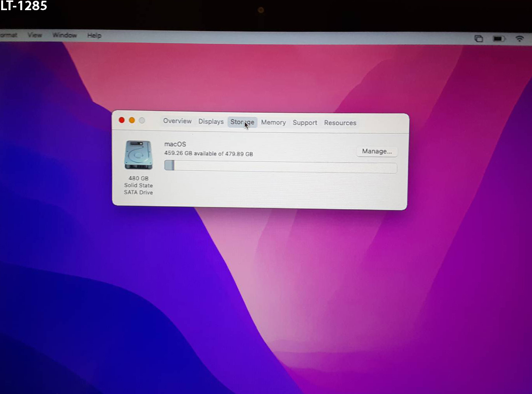
Task: Click the macOS volume name label
Action: [x=175, y=144]
